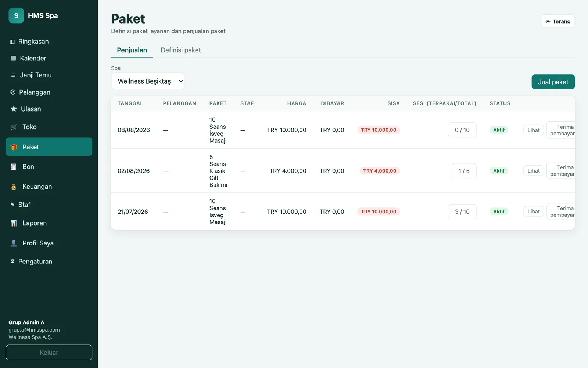Image resolution: width=588 pixels, height=368 pixels.
Task: Click the Jual paket button
Action: pos(553,82)
